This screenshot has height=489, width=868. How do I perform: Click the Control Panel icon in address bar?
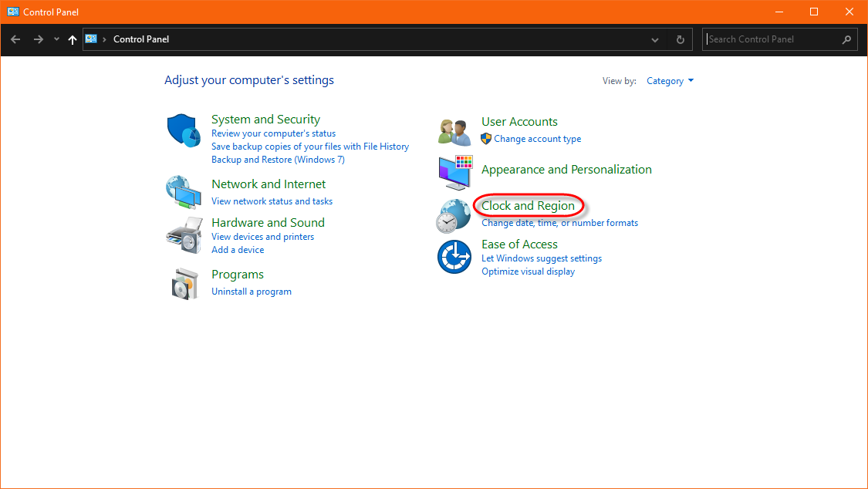tap(91, 39)
